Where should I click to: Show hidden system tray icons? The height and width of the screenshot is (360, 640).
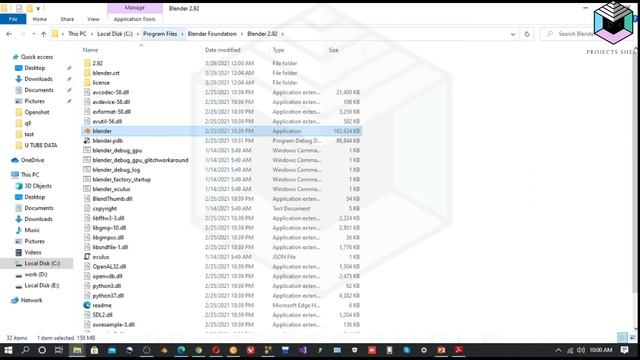tap(558, 350)
